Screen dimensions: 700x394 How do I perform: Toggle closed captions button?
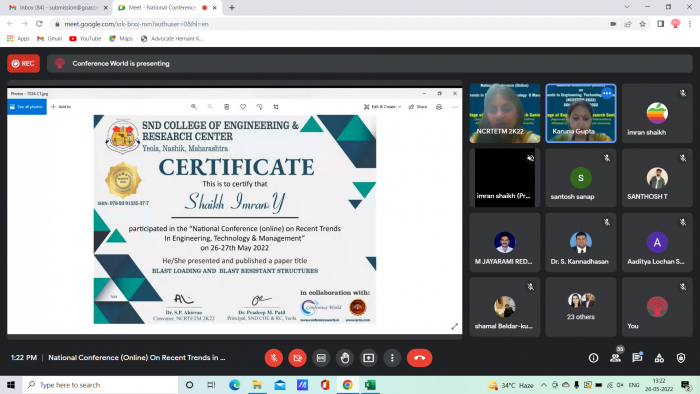[x=321, y=358]
